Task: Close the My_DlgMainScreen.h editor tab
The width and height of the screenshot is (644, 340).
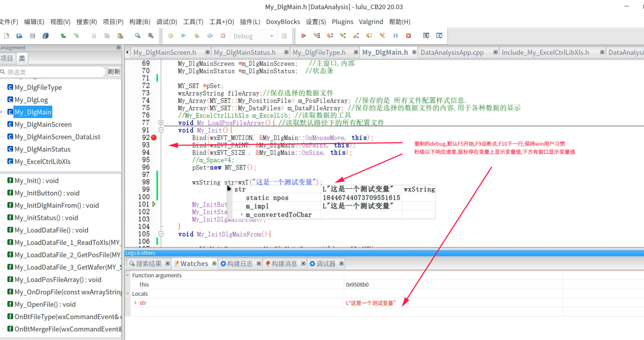Action: 207,52
